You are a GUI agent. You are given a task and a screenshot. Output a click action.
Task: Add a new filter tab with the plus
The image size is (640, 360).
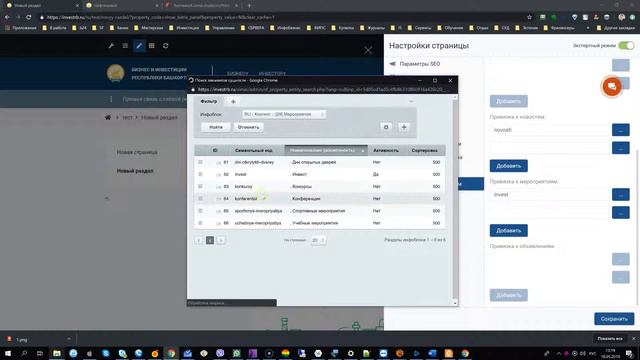[x=233, y=102]
